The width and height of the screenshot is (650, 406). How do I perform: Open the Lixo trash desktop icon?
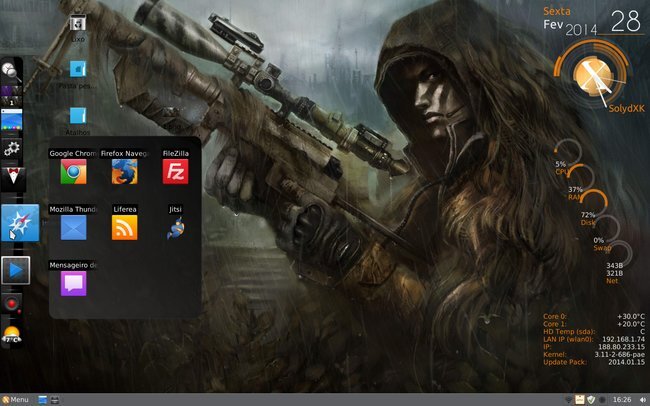click(x=78, y=23)
